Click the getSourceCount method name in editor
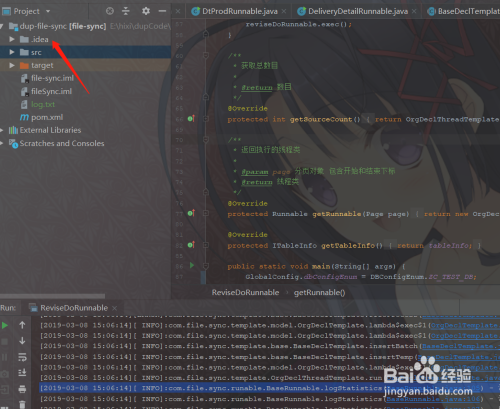Screen dimensions: 500x409 coord(321,119)
